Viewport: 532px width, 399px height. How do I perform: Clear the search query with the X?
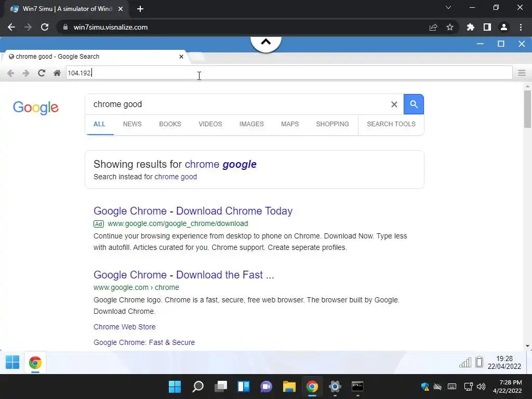pos(394,104)
